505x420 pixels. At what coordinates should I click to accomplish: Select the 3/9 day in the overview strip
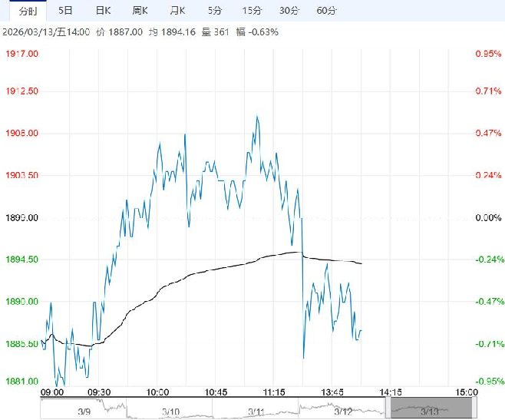[x=83, y=408]
